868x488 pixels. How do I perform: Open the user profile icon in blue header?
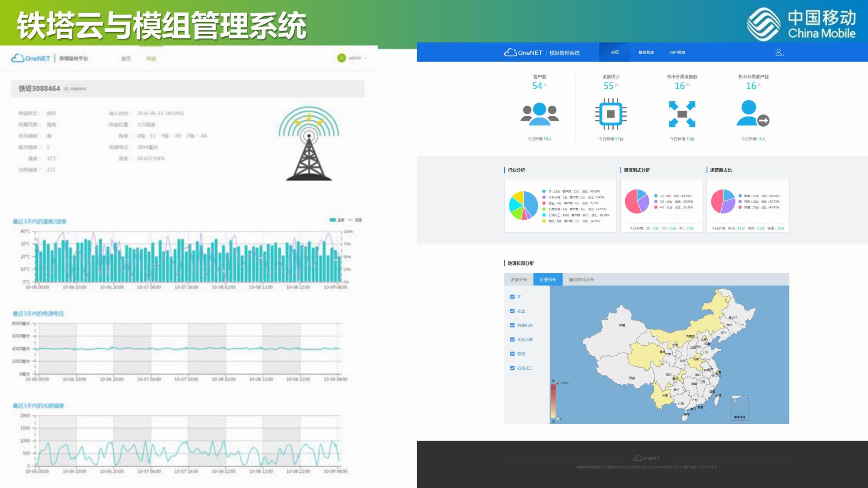779,52
